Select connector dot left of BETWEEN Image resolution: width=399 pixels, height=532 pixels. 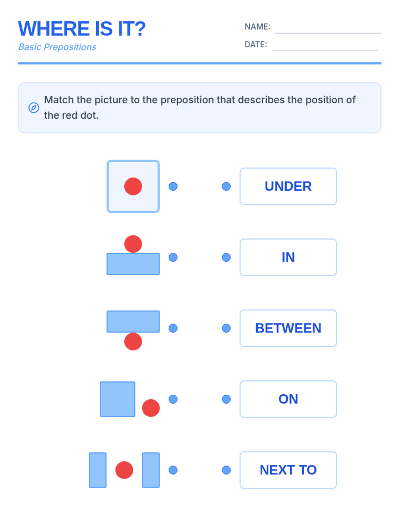(226, 328)
